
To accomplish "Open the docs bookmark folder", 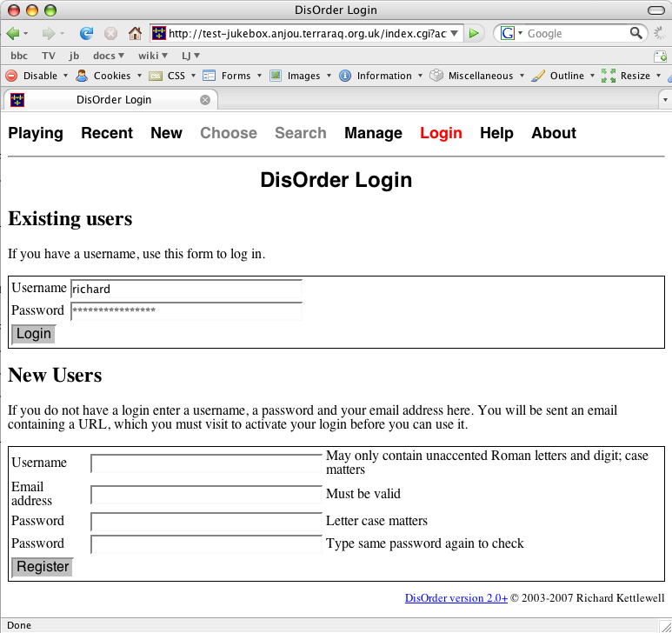I will (x=106, y=56).
